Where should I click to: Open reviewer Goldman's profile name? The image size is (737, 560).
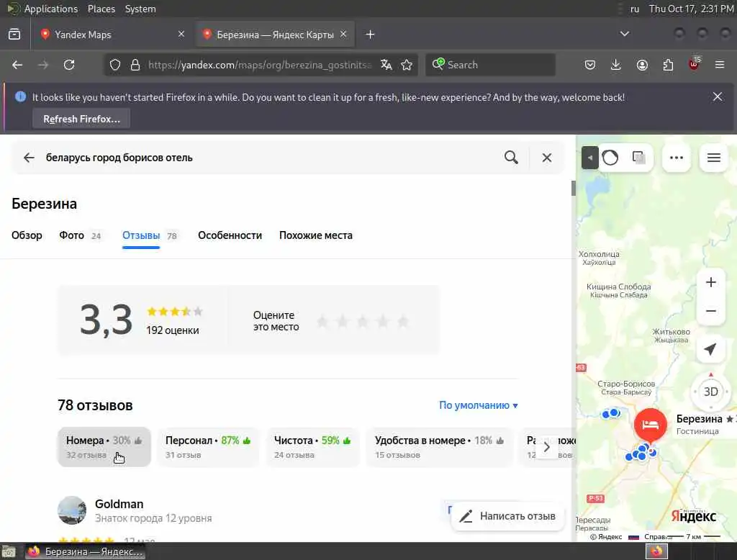pos(119,504)
